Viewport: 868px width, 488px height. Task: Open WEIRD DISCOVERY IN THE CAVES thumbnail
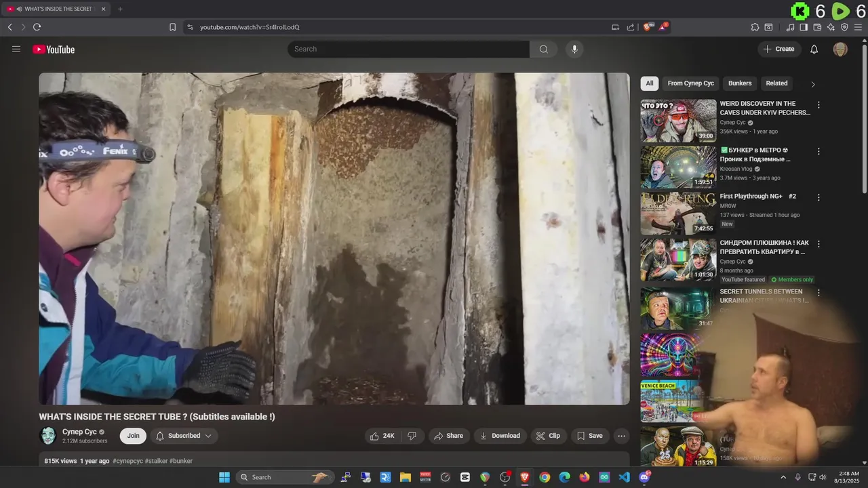coord(678,121)
